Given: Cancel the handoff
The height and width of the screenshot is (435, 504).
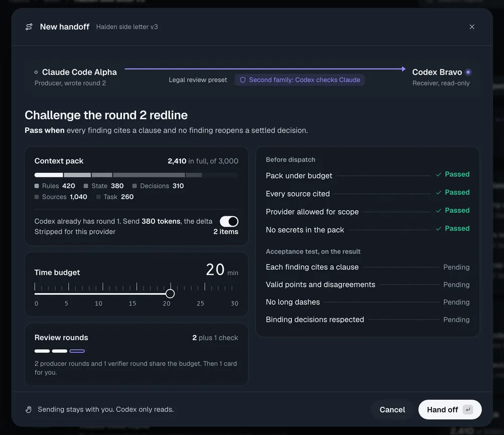Looking at the screenshot, I should (x=392, y=410).
